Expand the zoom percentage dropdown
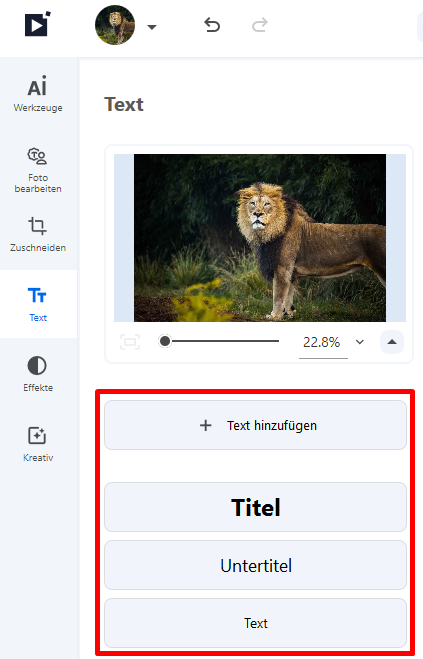The width and height of the screenshot is (423, 659). (x=360, y=342)
